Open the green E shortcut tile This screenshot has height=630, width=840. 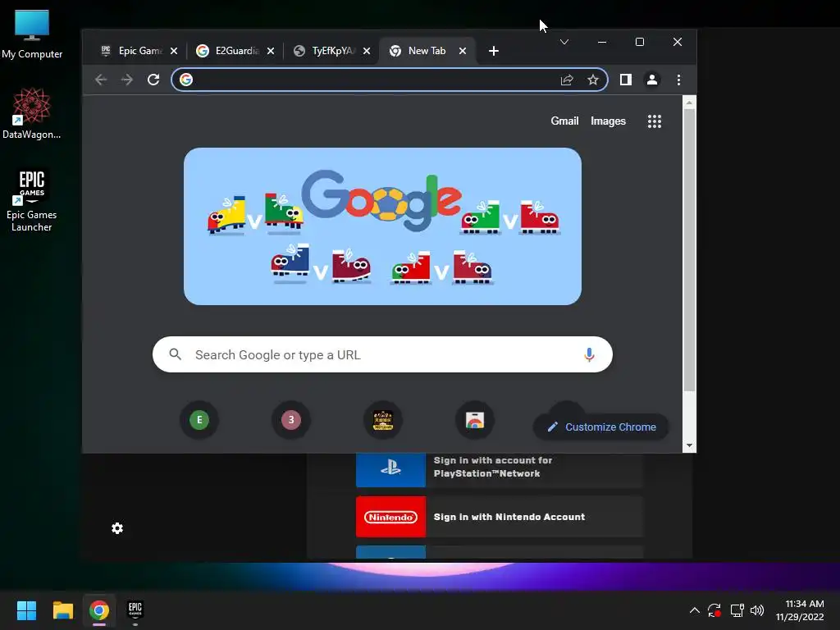[199, 420]
